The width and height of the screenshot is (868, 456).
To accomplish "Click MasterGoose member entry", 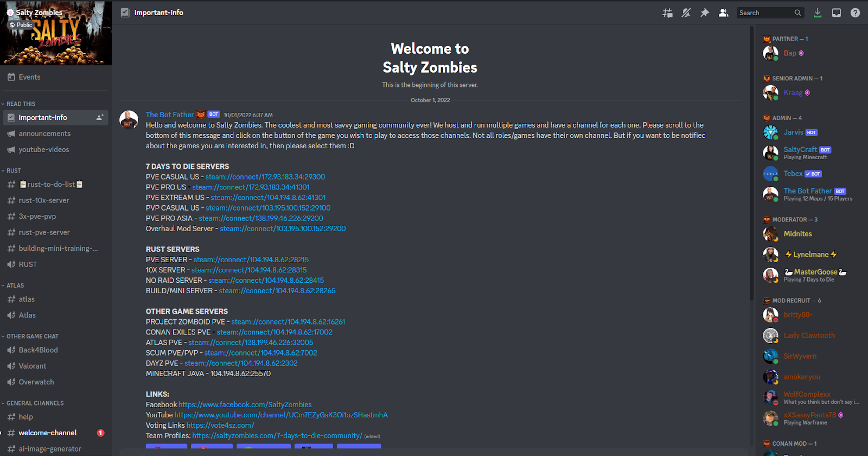I will [x=811, y=275].
